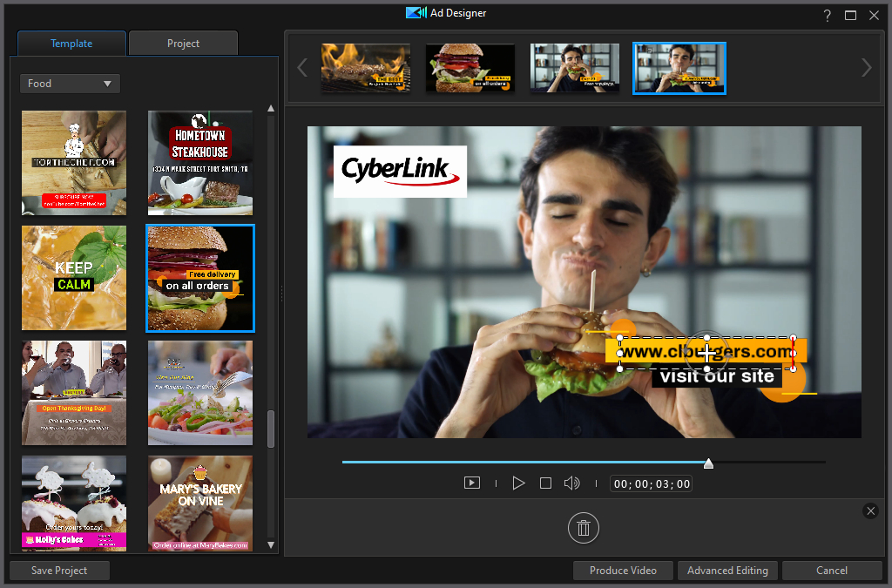Select the 'visit our site' text

pos(717,376)
